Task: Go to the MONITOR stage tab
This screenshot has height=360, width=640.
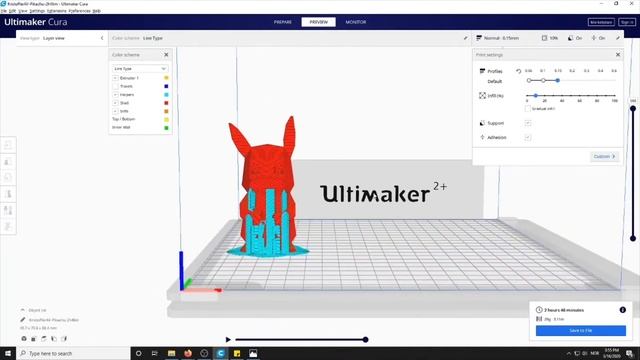Action: tap(356, 22)
